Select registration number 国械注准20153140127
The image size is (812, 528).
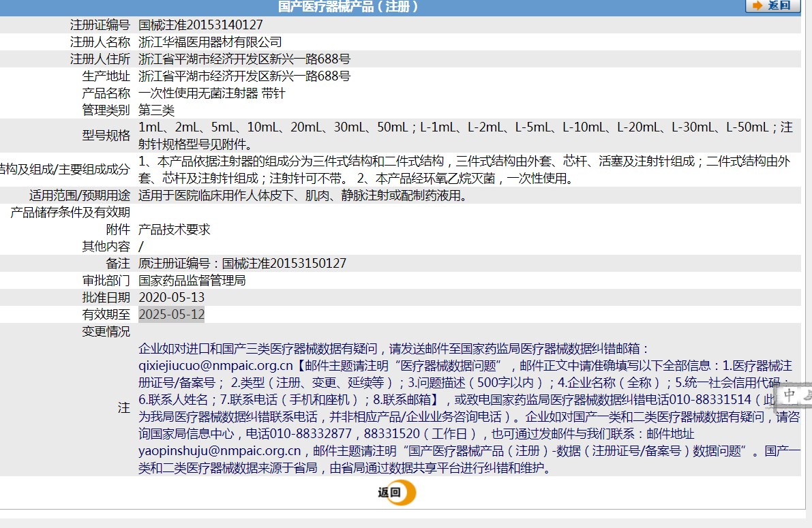[200, 25]
